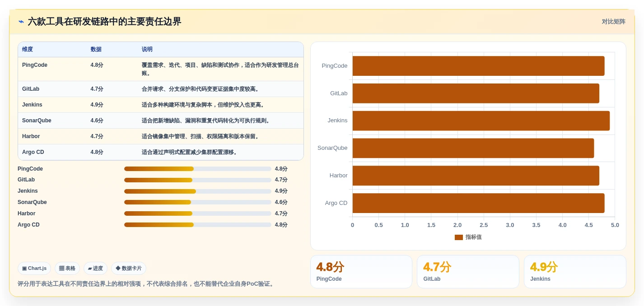This screenshot has height=306, width=644.
Task: Toggle the 指标值 legend swatch
Action: 458,237
